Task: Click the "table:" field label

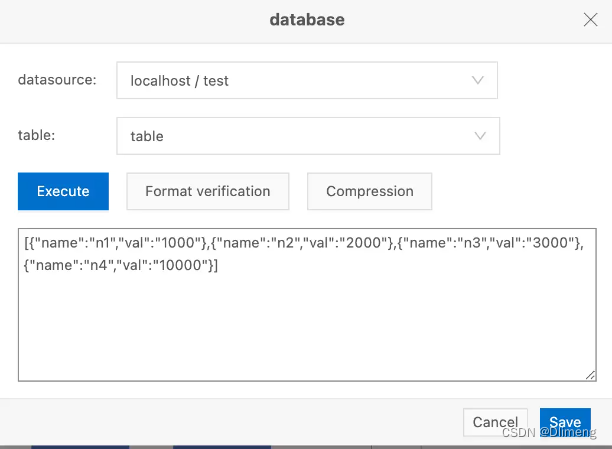Action: click(x=37, y=134)
